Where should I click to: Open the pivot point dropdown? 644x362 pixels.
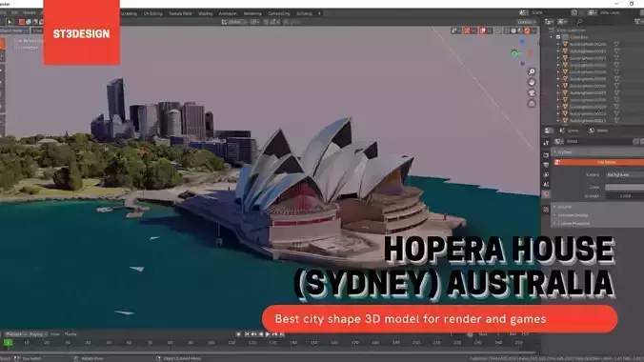tap(254, 22)
